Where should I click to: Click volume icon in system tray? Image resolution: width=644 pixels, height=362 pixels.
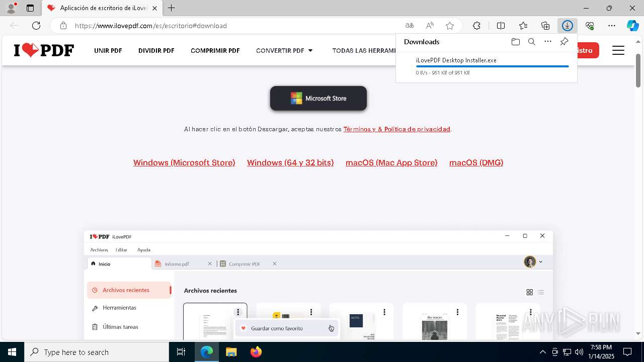[x=579, y=352]
